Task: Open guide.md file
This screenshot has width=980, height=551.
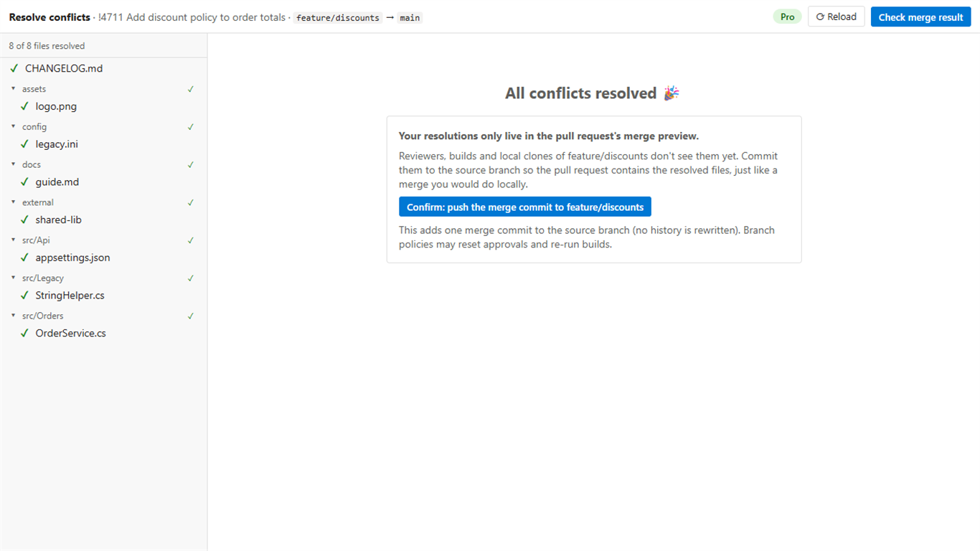Action: tap(57, 182)
